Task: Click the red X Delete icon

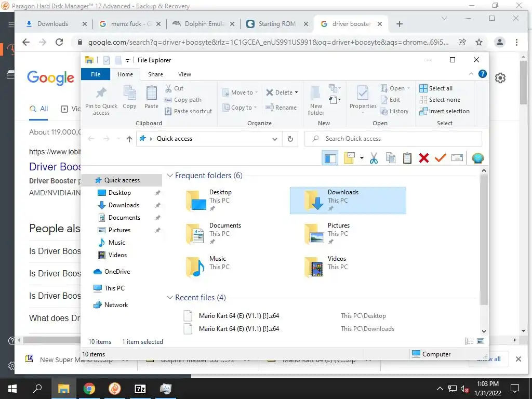Action: coord(424,158)
